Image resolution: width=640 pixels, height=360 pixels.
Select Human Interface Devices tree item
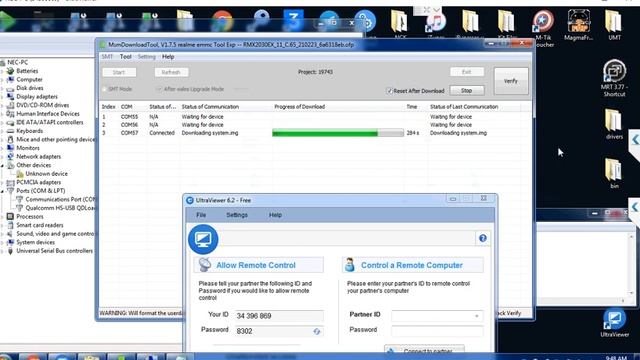pos(48,114)
